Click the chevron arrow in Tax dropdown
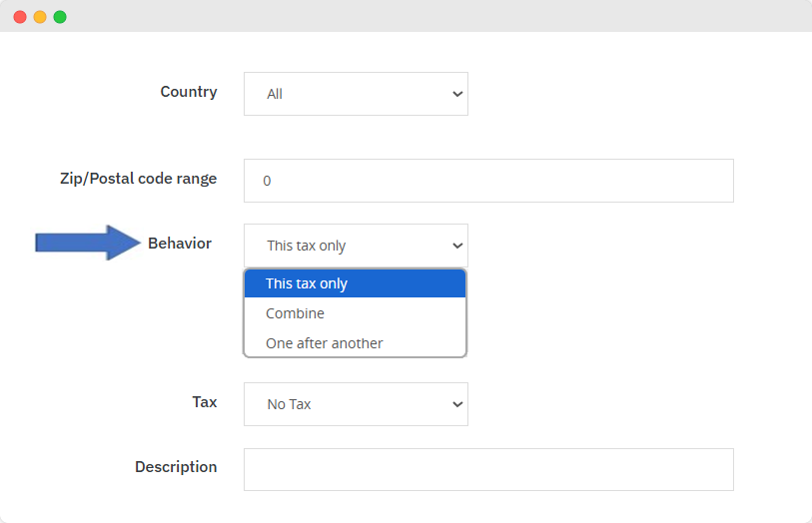This screenshot has height=523, width=812. [x=457, y=404]
